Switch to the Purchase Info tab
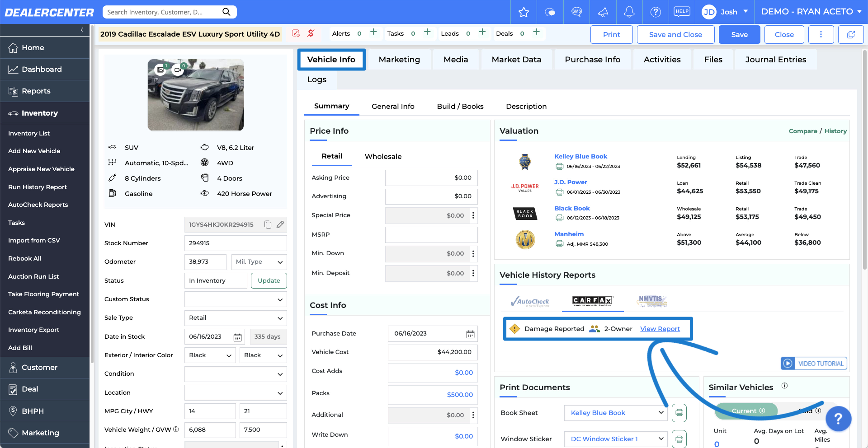Image resolution: width=868 pixels, height=448 pixels. pyautogui.click(x=592, y=60)
